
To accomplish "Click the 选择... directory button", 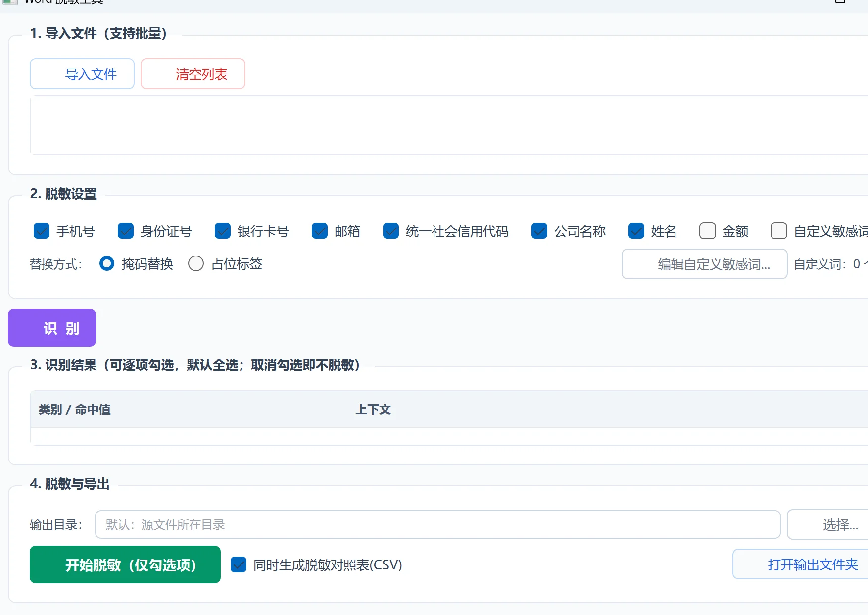I will 827,524.
